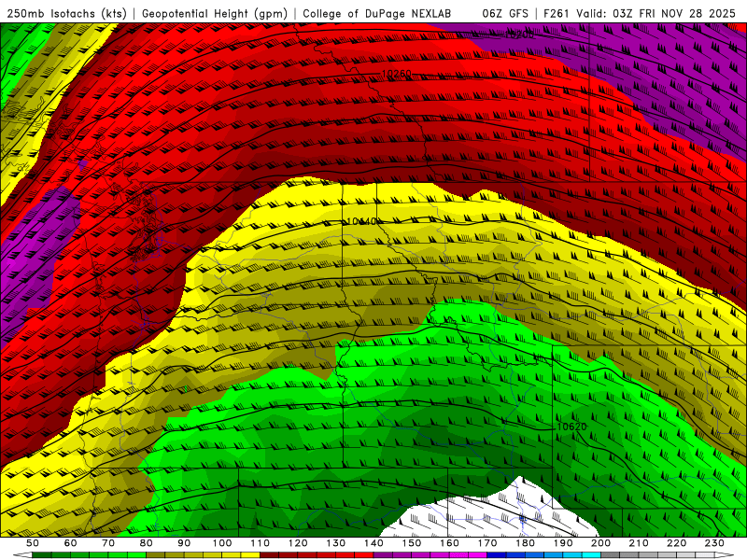The image size is (747, 560).
Task: Click the 130 label on the color scale
Action: (x=336, y=543)
